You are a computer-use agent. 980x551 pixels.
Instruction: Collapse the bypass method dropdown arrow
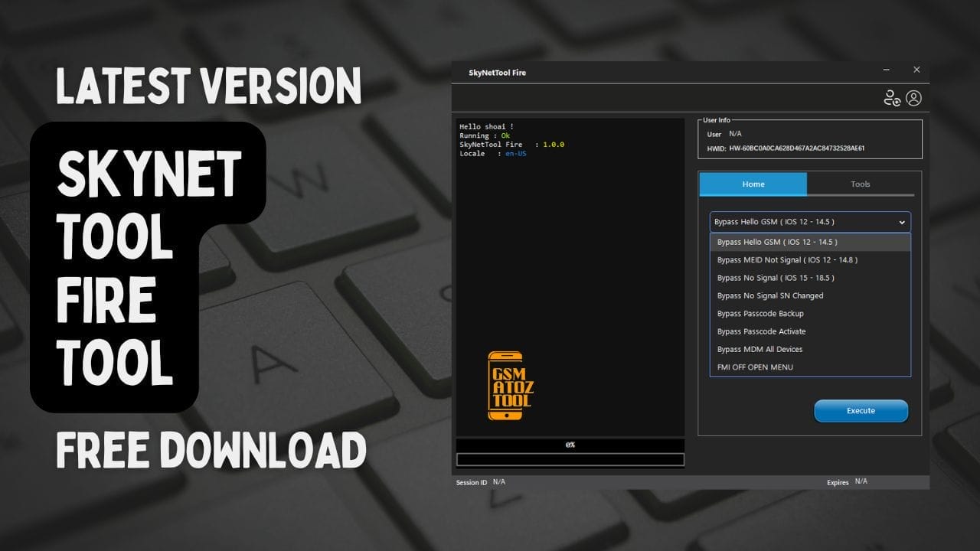click(x=902, y=222)
